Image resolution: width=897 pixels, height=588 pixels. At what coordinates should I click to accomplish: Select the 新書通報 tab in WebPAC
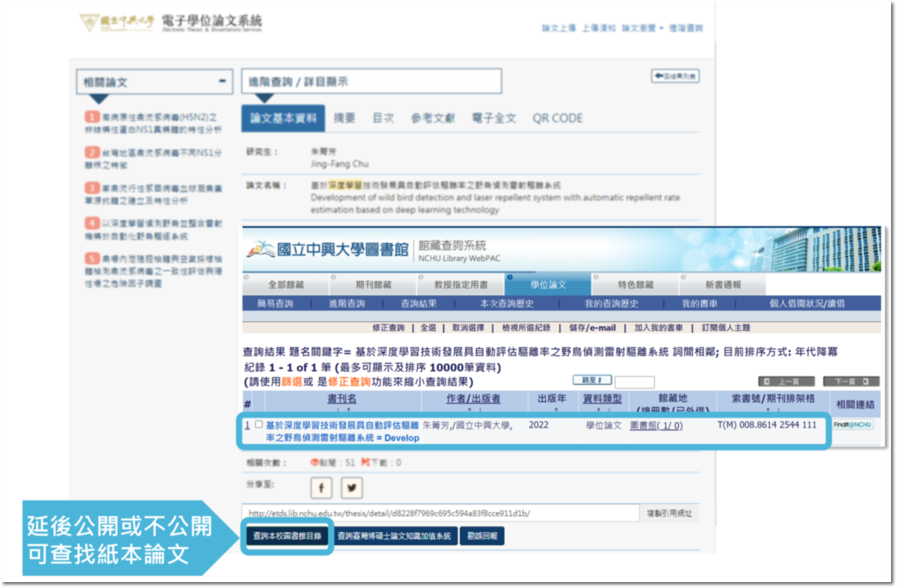pyautogui.click(x=723, y=285)
